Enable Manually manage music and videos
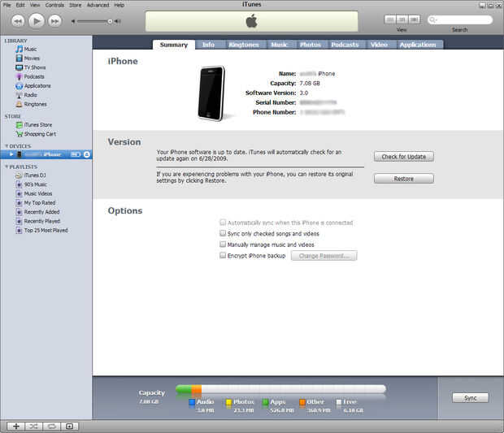Image resolution: width=504 pixels, height=433 pixels. pyautogui.click(x=223, y=245)
